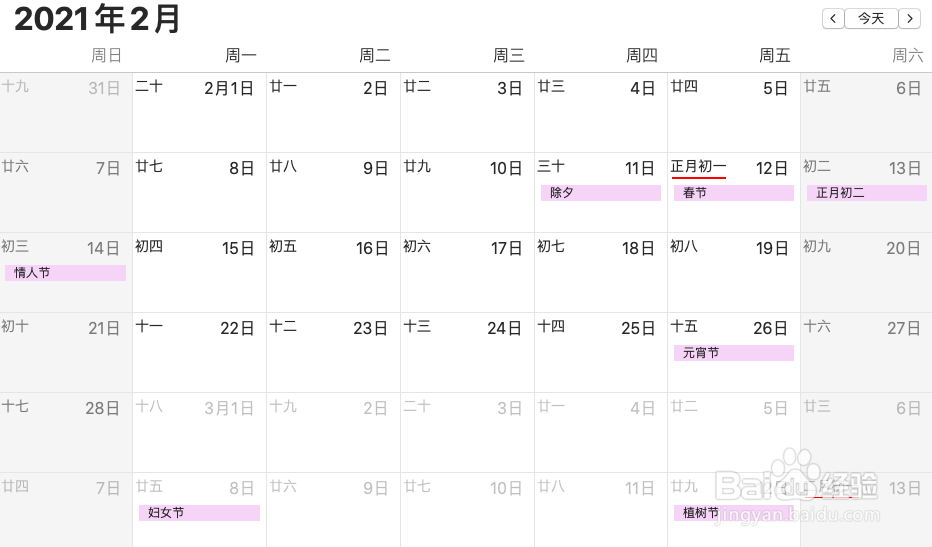
Task: Select the February 6 Saturday cell
Action: click(867, 112)
